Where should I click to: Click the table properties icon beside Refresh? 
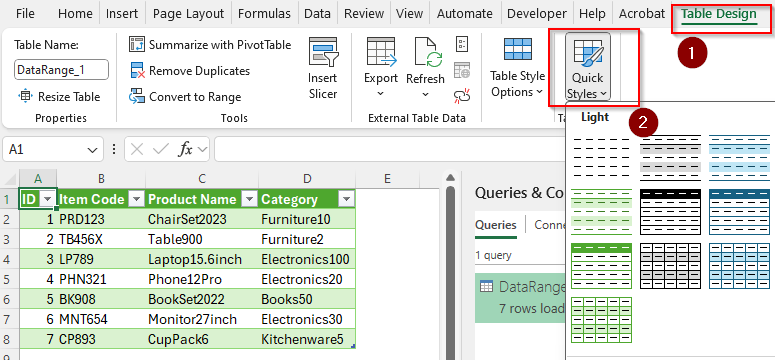[x=462, y=44]
